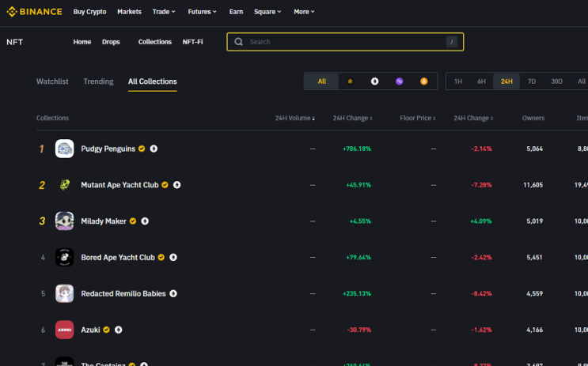Focus the NFT search field
This screenshot has height=366, width=588.
345,42
